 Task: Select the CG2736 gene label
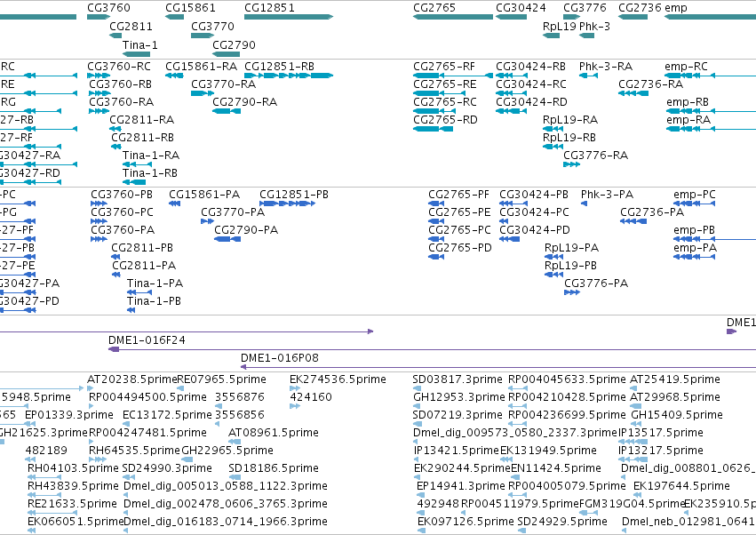point(640,8)
